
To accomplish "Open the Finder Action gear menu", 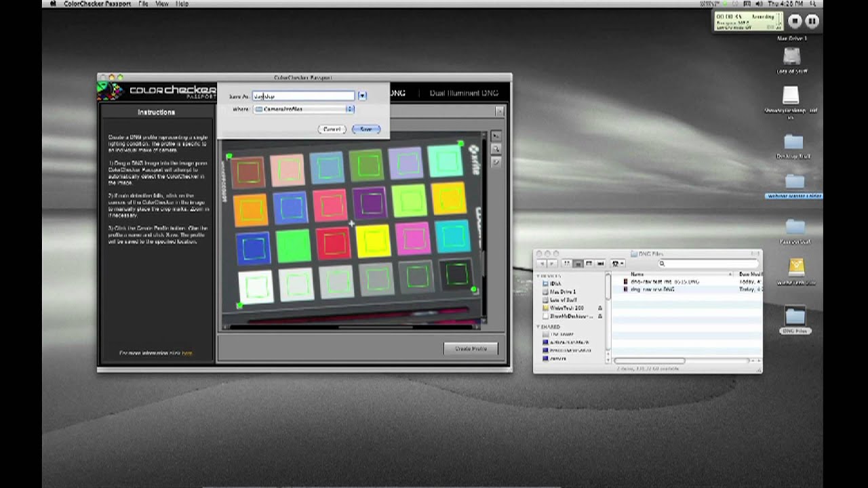I will coord(617,264).
